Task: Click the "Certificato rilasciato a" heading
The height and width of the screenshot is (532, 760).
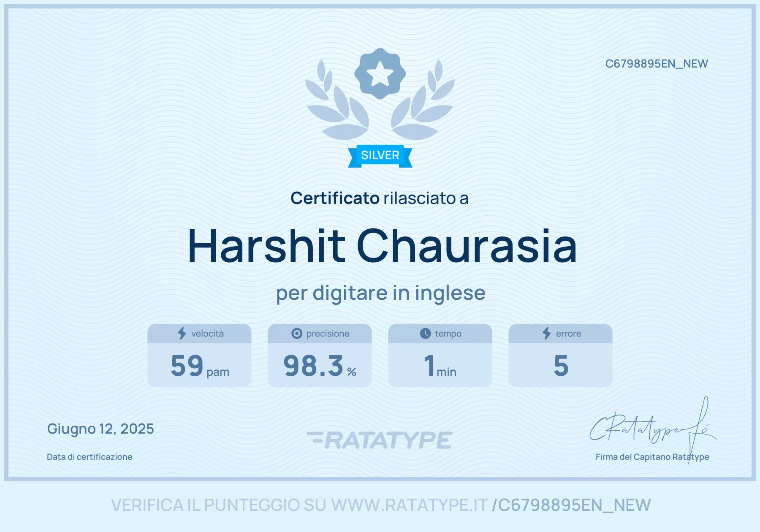Action: 380,198
